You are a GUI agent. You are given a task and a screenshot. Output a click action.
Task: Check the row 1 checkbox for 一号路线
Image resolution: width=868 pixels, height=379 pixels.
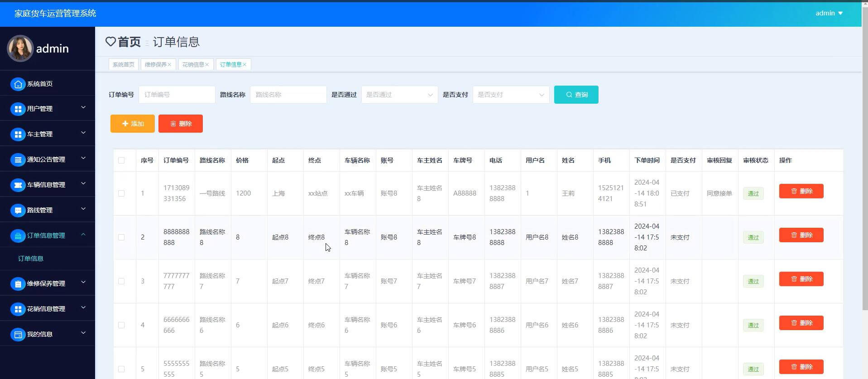point(121,193)
